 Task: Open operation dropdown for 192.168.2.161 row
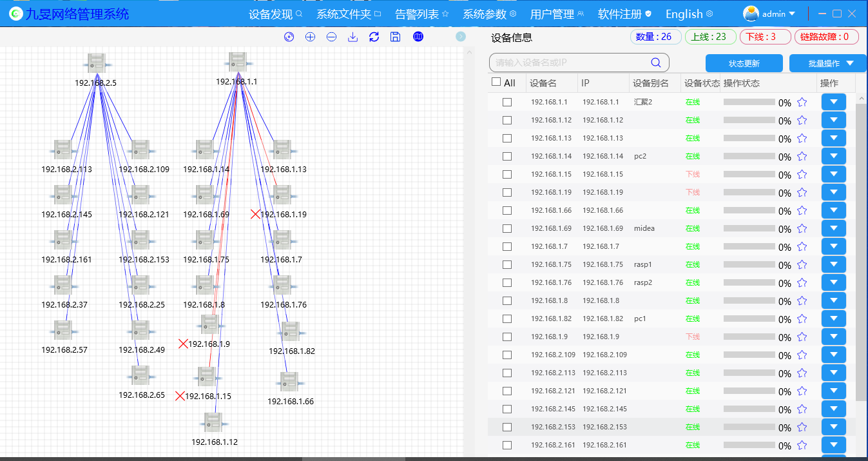point(834,445)
